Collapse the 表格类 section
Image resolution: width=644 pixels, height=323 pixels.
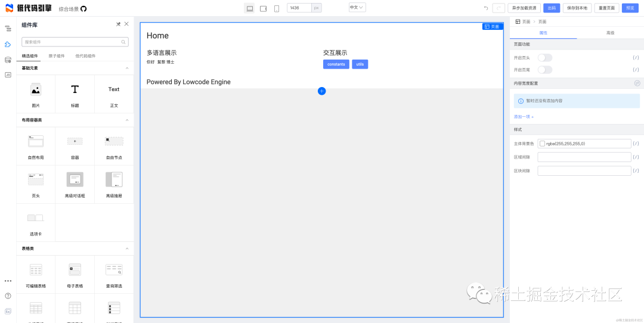pyautogui.click(x=127, y=249)
